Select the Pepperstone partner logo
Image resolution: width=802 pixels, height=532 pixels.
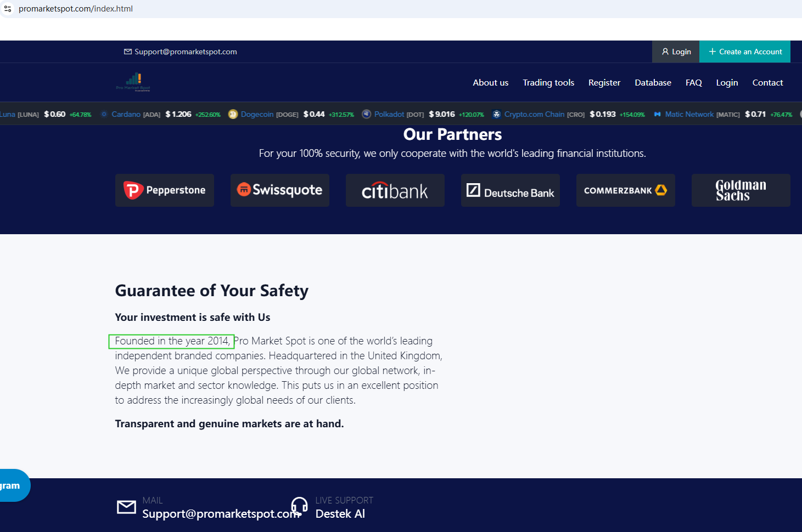coord(165,190)
